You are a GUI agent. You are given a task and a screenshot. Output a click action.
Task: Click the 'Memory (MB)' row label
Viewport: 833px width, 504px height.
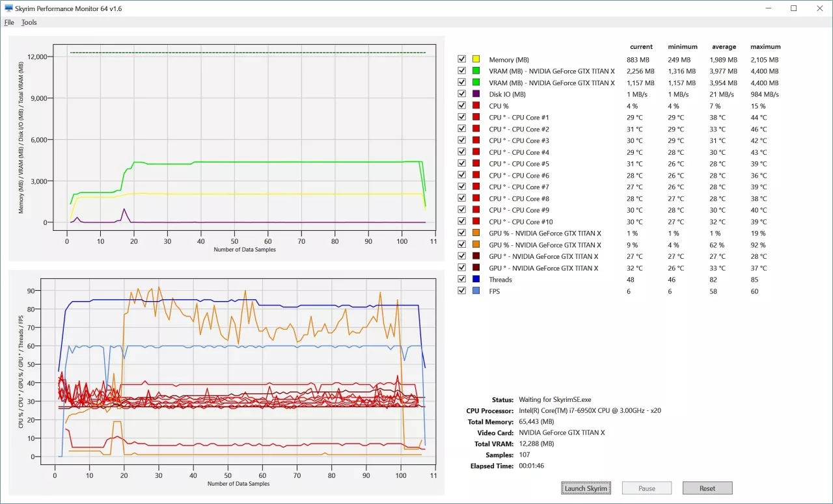[x=509, y=60]
